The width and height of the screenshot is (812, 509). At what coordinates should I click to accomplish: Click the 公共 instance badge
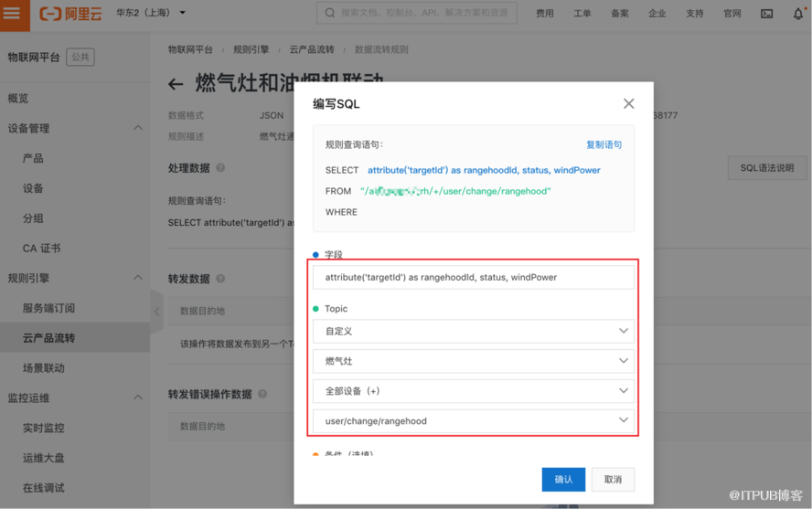point(80,57)
